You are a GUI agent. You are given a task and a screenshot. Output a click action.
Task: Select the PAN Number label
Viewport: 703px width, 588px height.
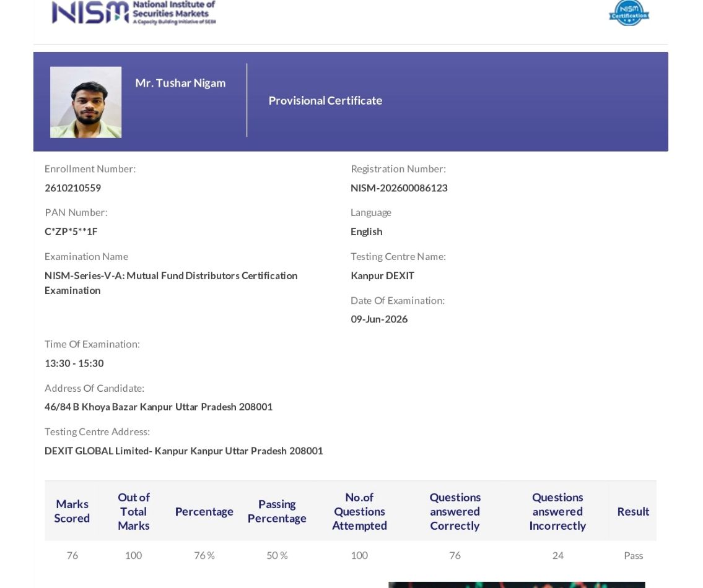click(x=76, y=212)
